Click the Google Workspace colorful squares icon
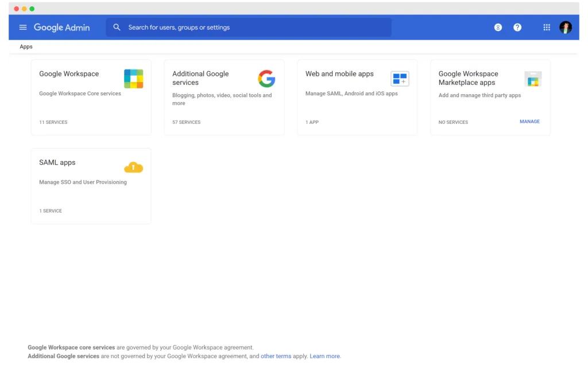588x373 pixels. (x=133, y=79)
